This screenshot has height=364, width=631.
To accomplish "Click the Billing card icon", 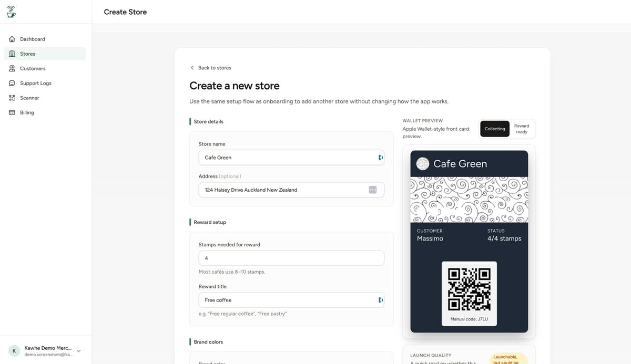I will click(12, 112).
